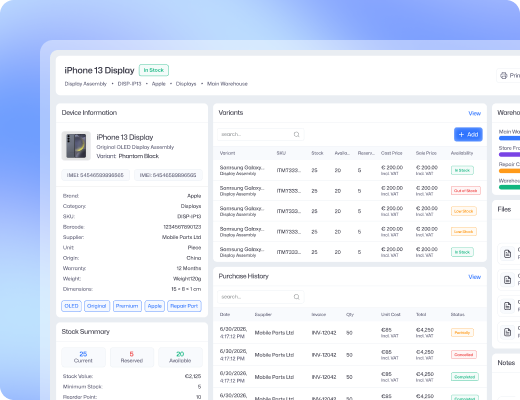Click the orange Repair Center progress bar

[x=509, y=171]
